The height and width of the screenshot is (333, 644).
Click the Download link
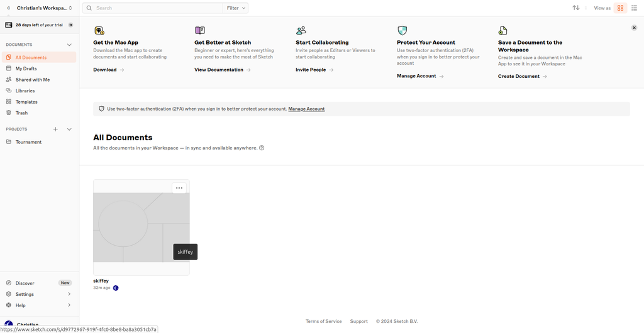tap(108, 70)
